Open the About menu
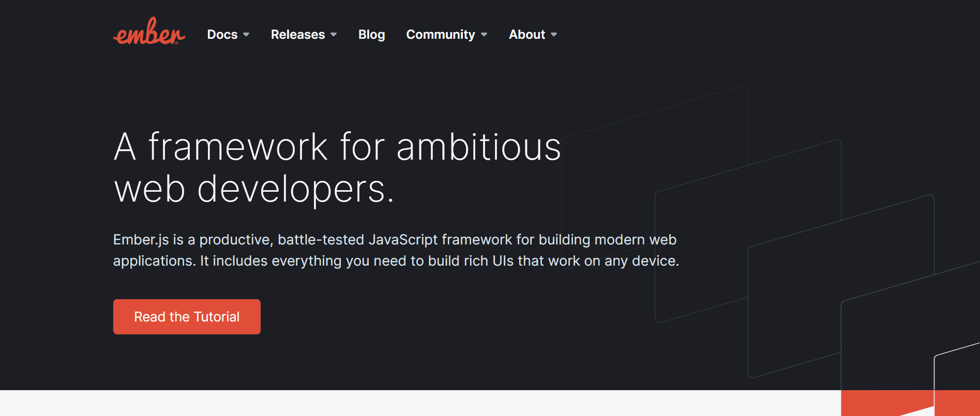The width and height of the screenshot is (980, 416). pyautogui.click(x=527, y=35)
